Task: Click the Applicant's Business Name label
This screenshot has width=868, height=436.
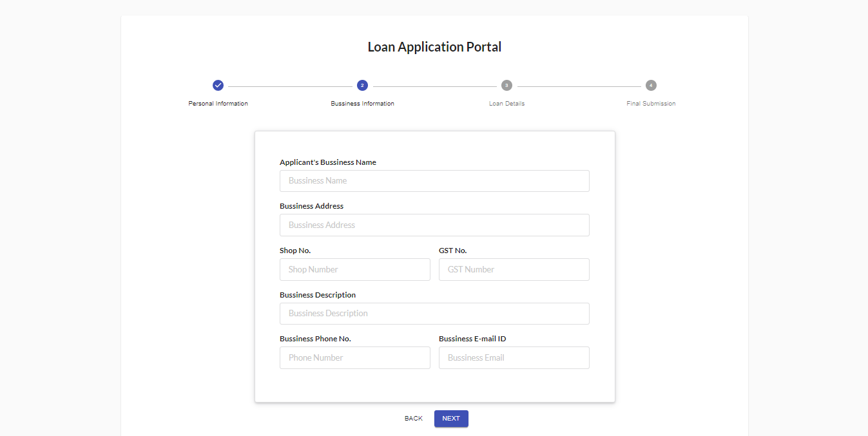Action: click(328, 162)
